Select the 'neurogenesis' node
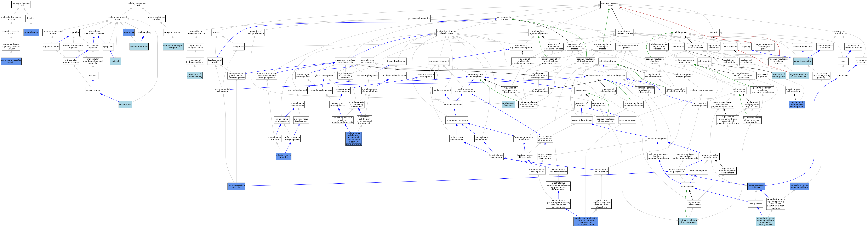868x227 pixels. 581,90
